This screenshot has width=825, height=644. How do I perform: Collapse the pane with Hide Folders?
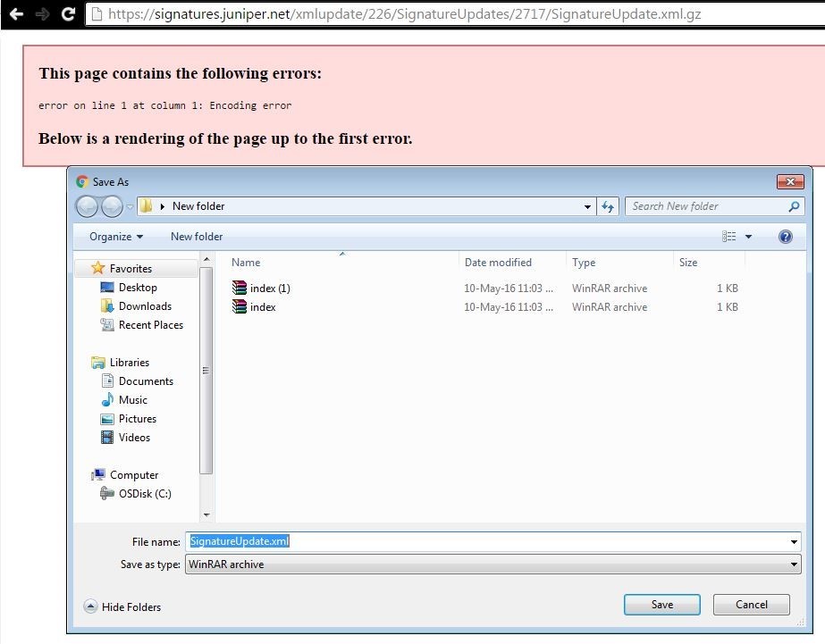pos(122,607)
